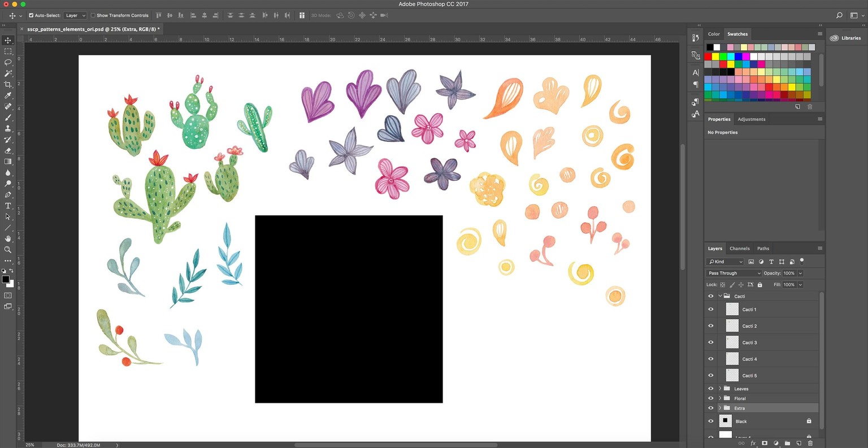Switch to the Adjustments tab

coord(751,119)
